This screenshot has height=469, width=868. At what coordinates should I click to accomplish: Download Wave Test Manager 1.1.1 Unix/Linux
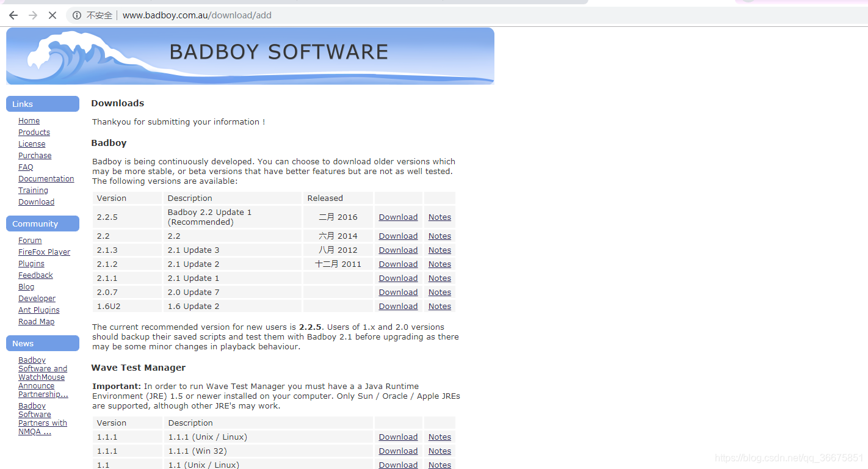coord(398,437)
